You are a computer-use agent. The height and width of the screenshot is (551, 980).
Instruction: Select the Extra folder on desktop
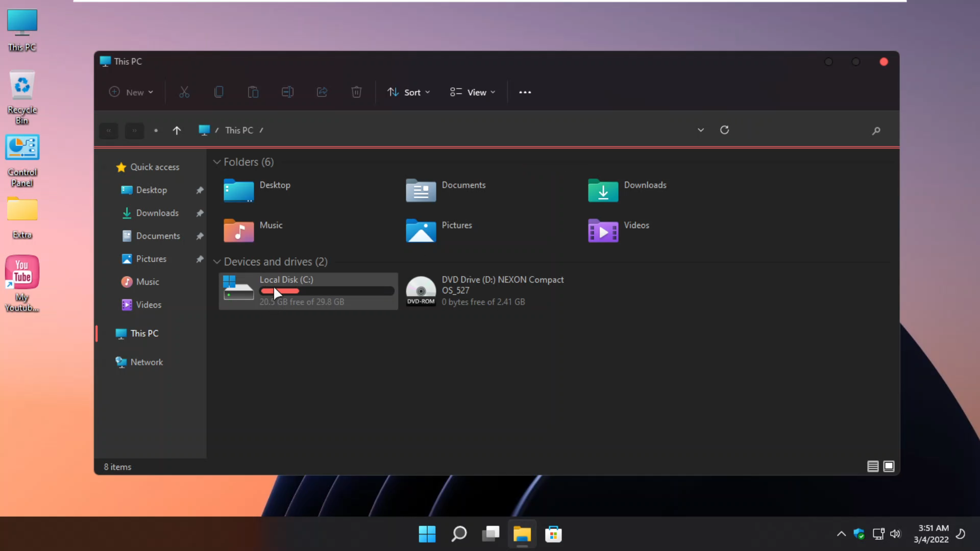tap(22, 218)
